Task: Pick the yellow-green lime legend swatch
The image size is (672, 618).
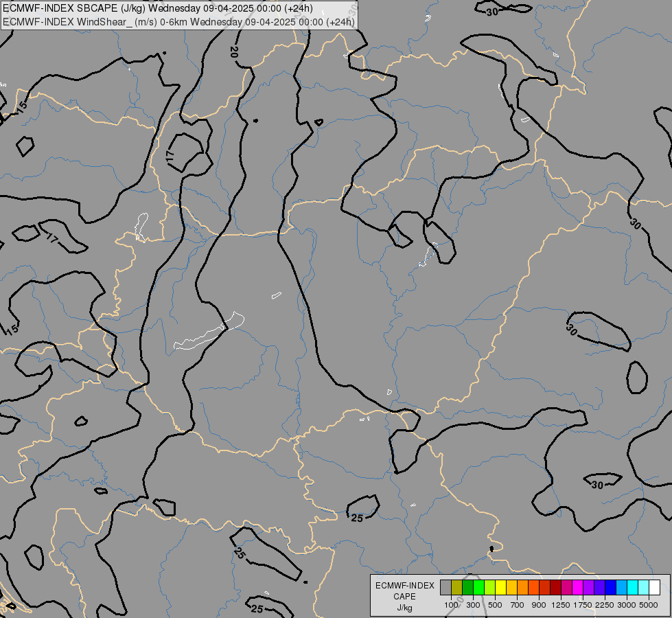Action: point(489,587)
